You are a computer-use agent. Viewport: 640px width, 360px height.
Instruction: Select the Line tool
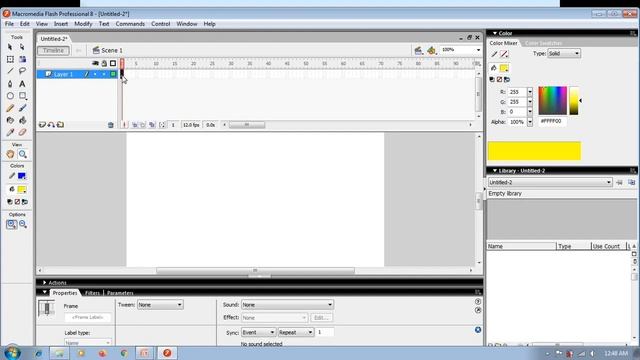coord(10,71)
